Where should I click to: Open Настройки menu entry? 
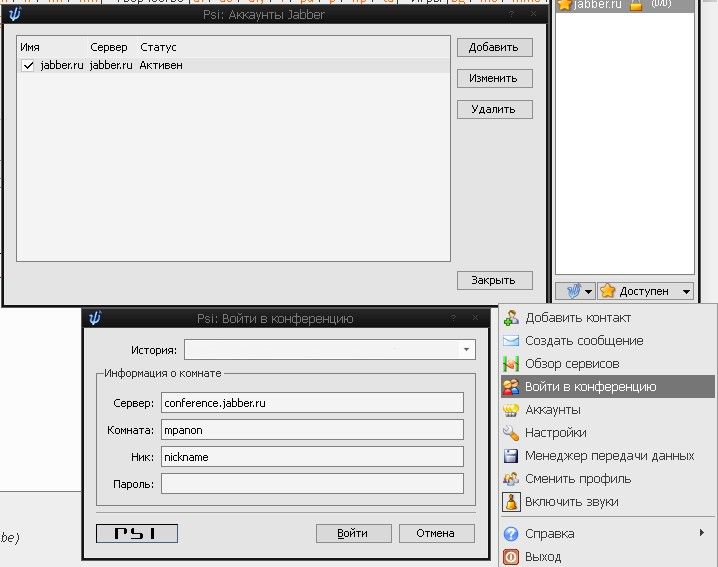pyautogui.click(x=608, y=432)
